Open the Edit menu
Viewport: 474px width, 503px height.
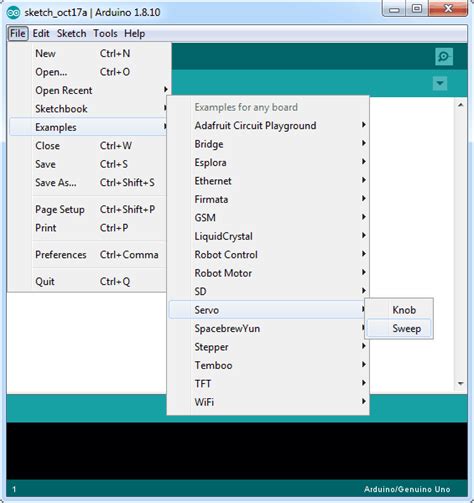click(x=41, y=34)
